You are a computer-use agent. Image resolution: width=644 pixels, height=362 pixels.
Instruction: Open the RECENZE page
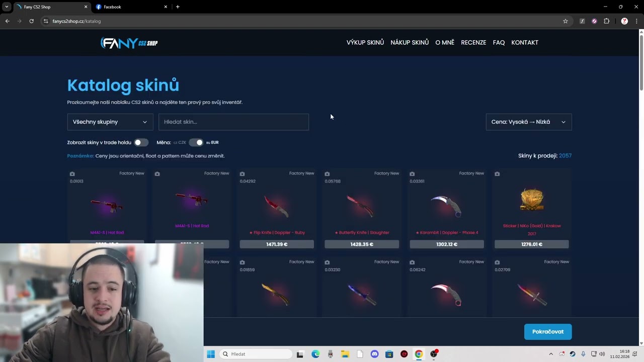[473, 43]
